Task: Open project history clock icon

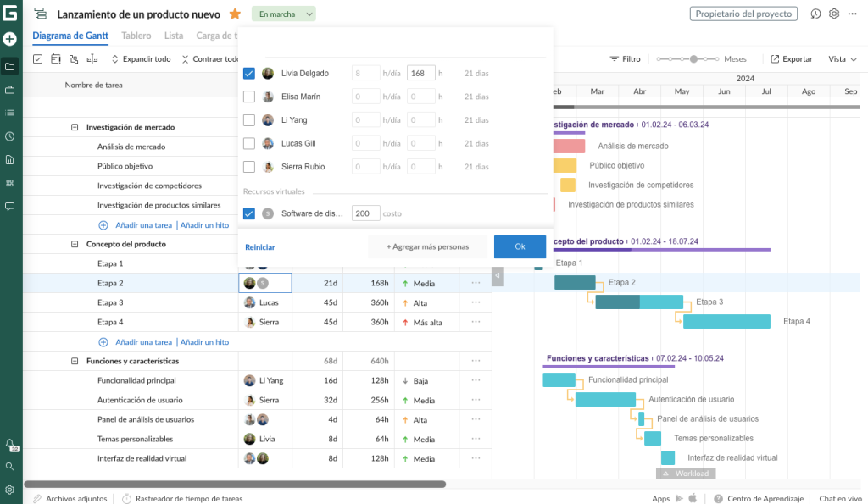Action: tap(815, 14)
